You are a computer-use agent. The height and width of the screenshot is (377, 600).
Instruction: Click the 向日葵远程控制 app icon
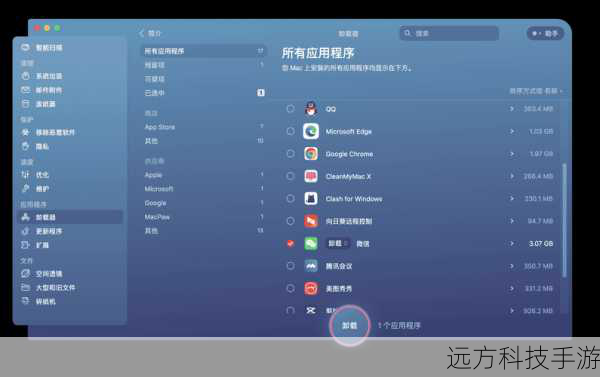pyautogui.click(x=311, y=221)
